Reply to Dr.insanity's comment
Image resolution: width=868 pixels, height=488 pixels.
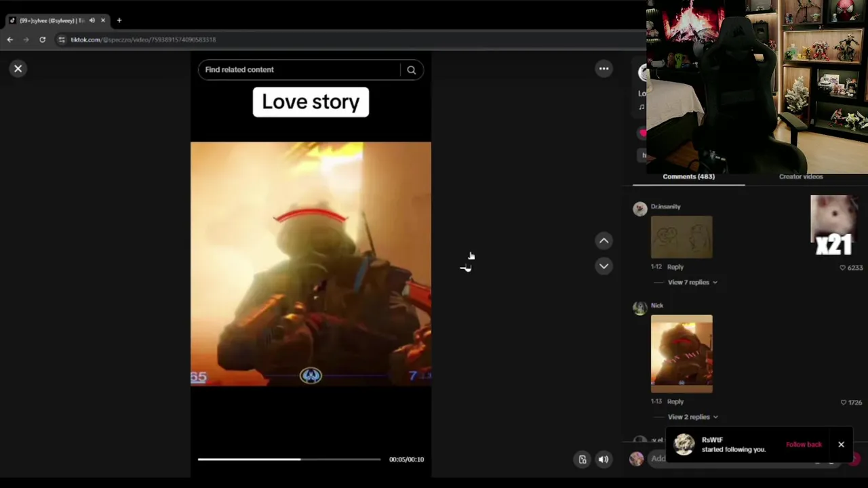tap(675, 267)
